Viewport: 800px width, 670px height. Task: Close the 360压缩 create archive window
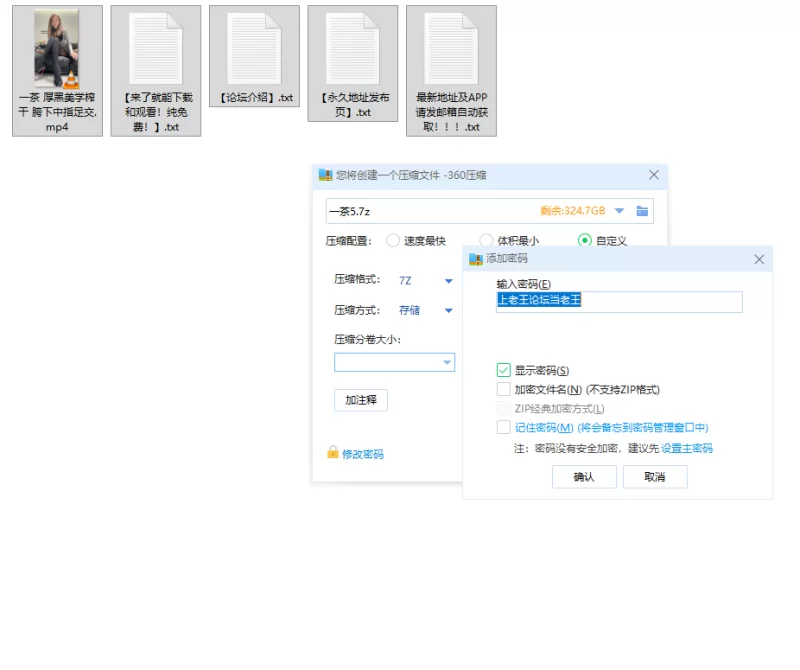(x=654, y=175)
